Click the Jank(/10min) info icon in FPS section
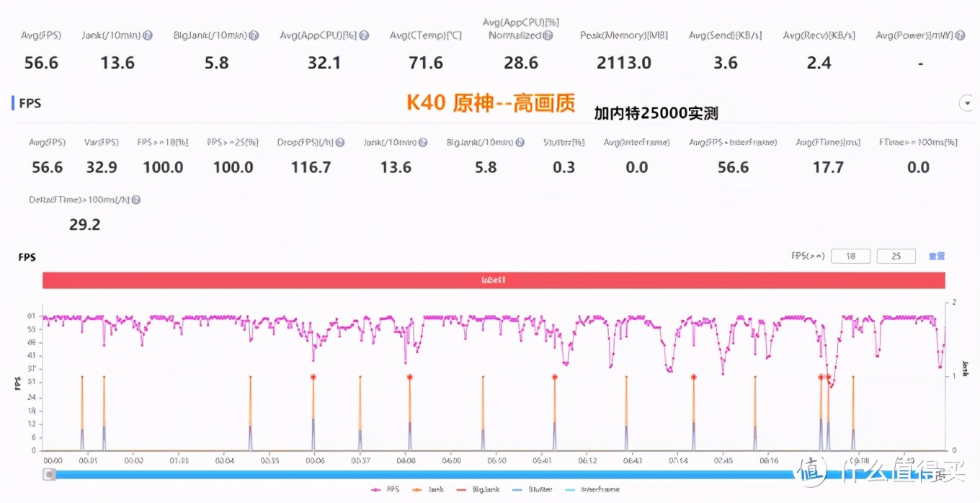This screenshot has width=980, height=503. click(x=424, y=143)
